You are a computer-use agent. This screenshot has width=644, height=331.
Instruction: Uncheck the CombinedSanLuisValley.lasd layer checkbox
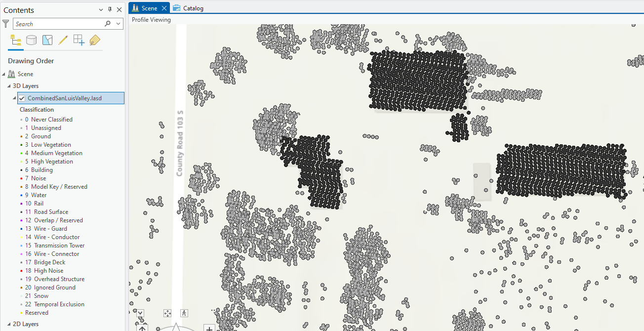coord(22,98)
